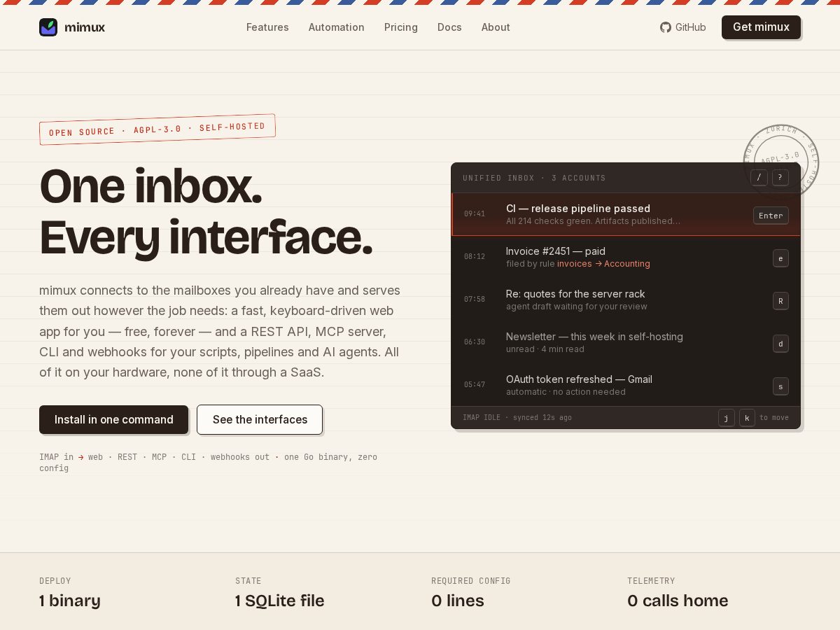Click 'unread · 4 min read' text
The image size is (840, 630).
(x=545, y=349)
